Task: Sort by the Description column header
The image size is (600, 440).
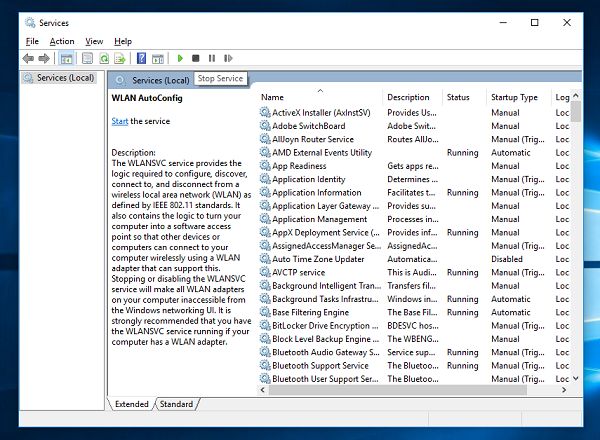Action: (412, 97)
